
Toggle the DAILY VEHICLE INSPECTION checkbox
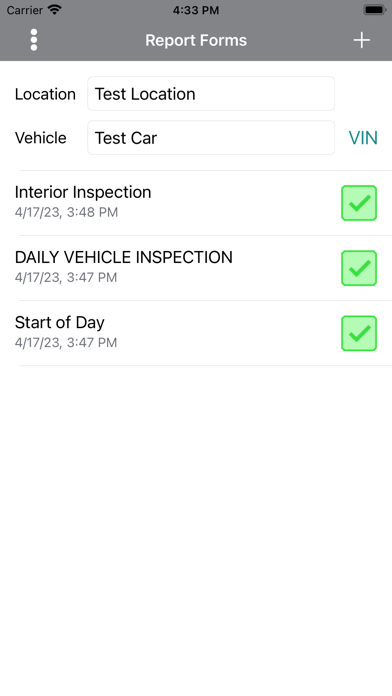tap(359, 268)
